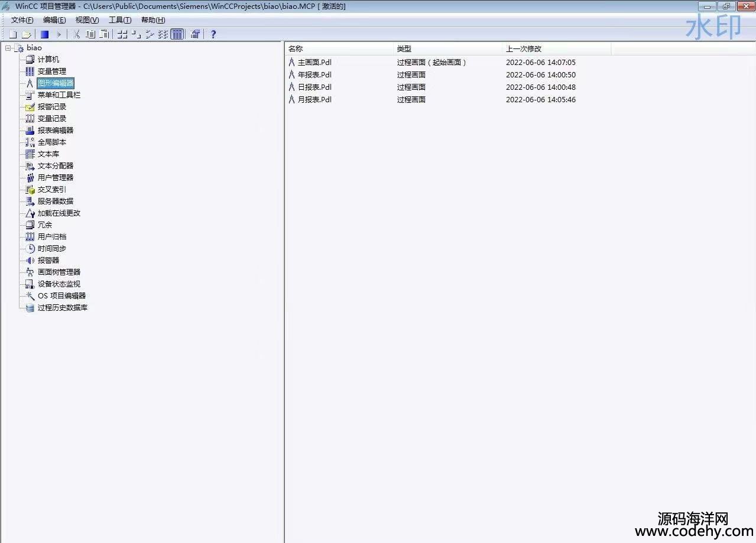Switch to large icons view
Viewport: 756px width, 543px height.
(122, 34)
